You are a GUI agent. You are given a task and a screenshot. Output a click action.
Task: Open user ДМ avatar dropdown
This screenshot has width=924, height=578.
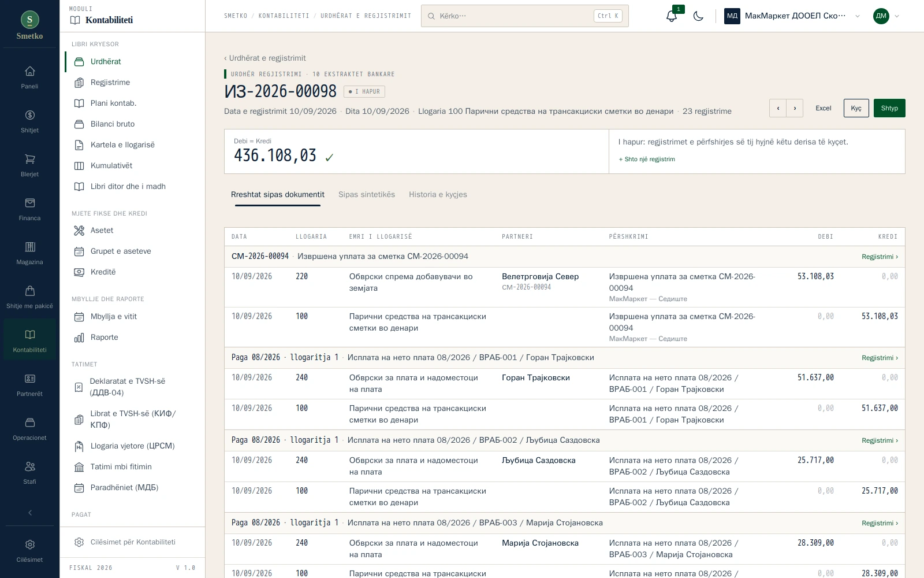tap(886, 16)
